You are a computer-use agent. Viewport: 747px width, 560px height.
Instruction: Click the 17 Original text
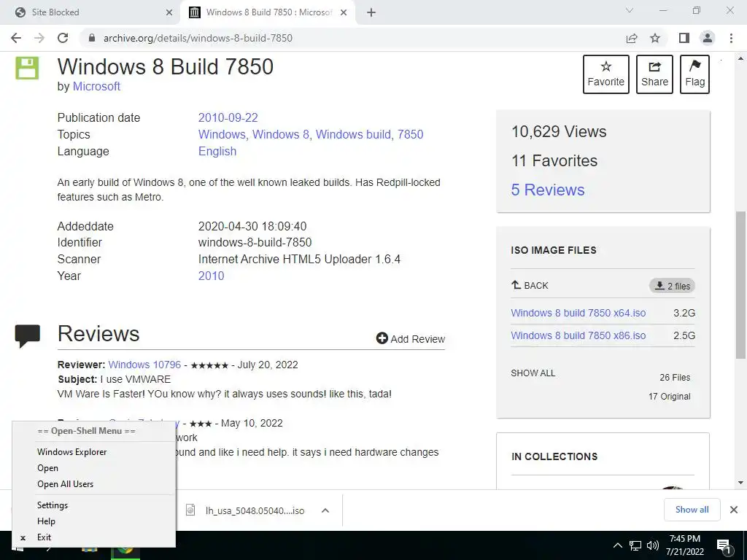coord(669,396)
